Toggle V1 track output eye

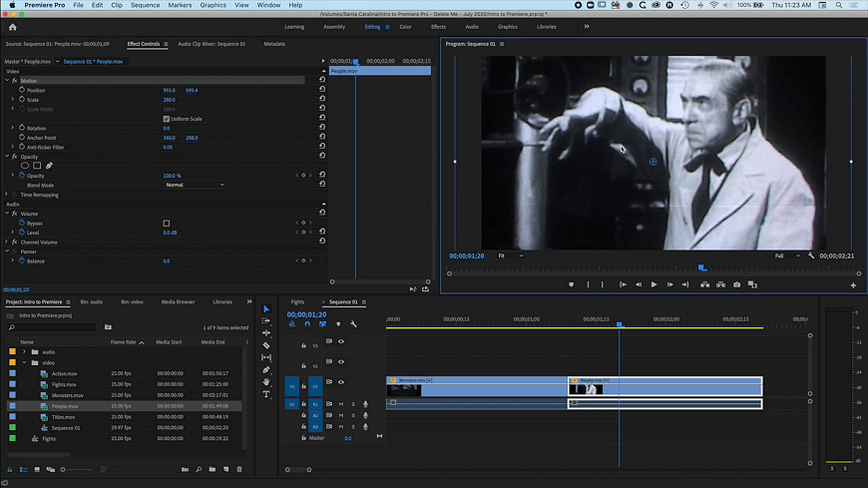[341, 382]
